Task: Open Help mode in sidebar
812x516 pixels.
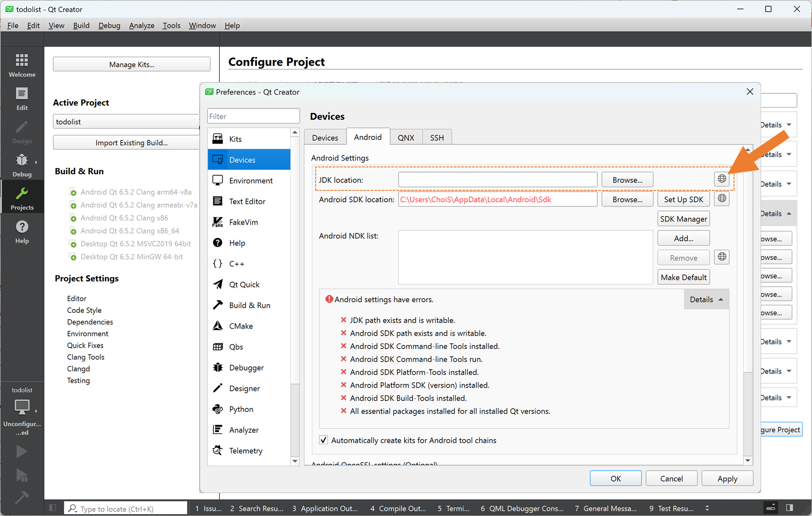Action: (22, 232)
